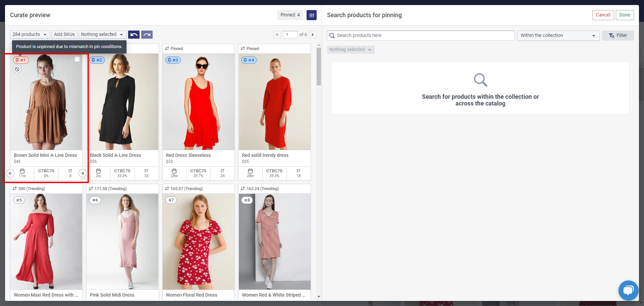Click the $45 price on brown dress
644x306 pixels.
(17, 162)
